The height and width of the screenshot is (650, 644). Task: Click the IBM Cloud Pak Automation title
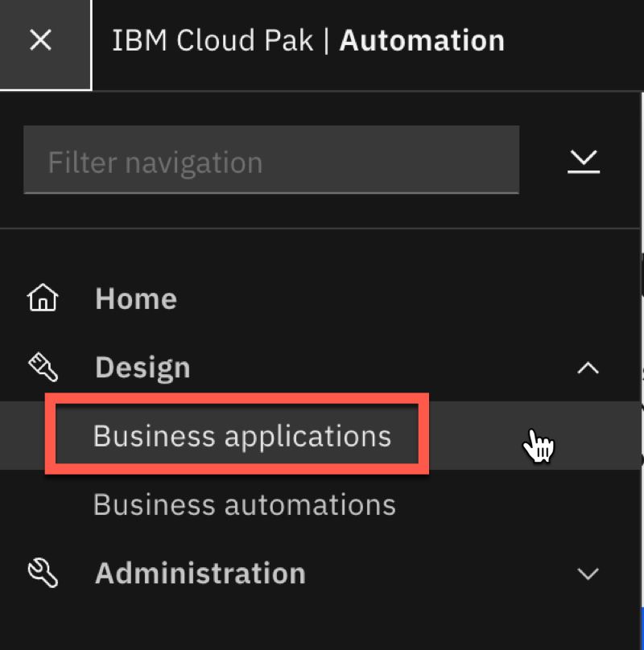[308, 40]
